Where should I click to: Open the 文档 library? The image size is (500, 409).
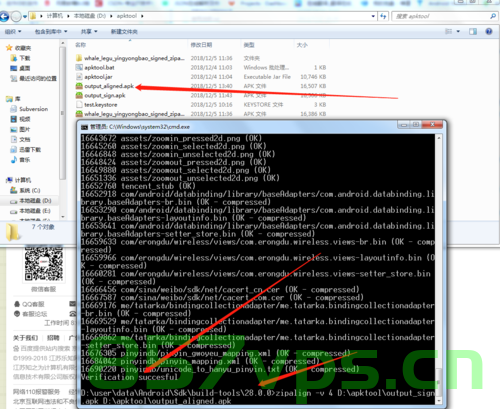21,139
